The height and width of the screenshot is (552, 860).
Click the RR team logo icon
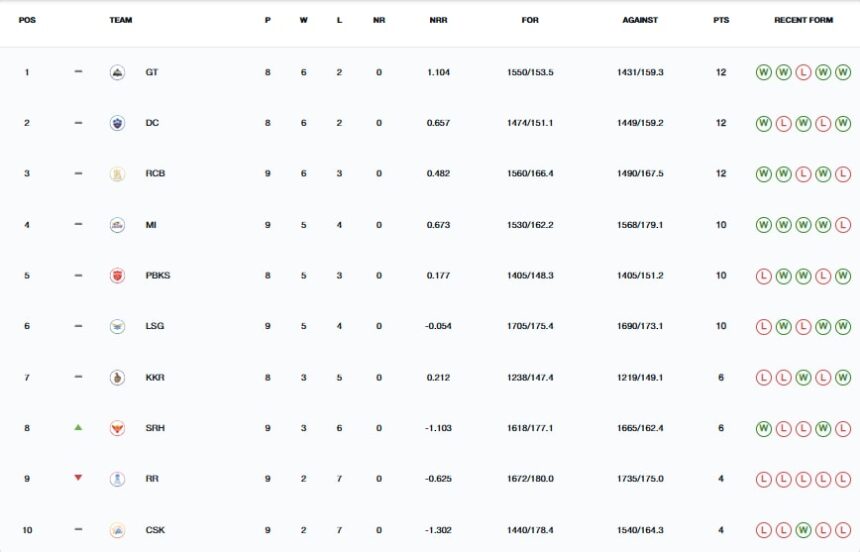117,479
